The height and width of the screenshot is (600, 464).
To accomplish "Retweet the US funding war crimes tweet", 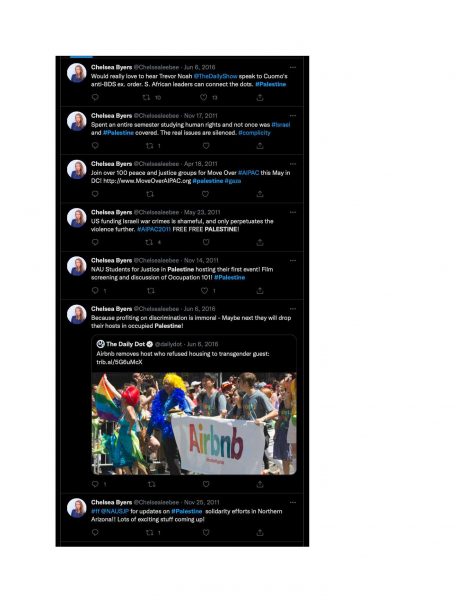I will 149,242.
